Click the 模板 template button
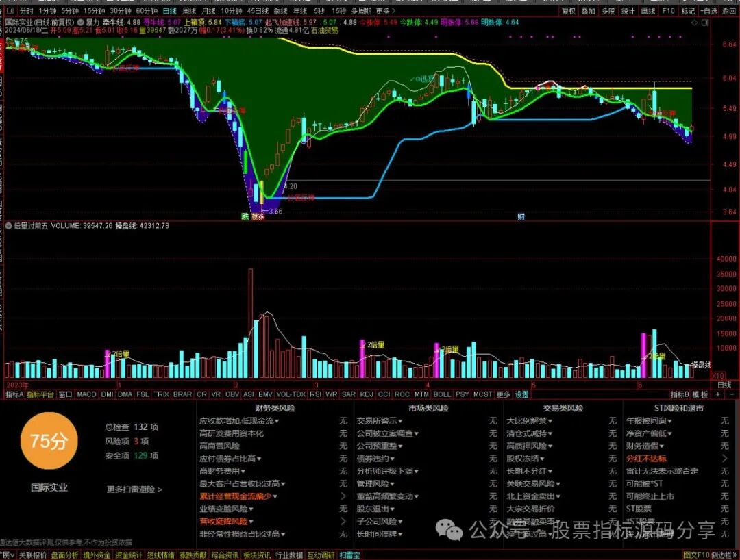This screenshot has height=560, width=740. point(700,394)
